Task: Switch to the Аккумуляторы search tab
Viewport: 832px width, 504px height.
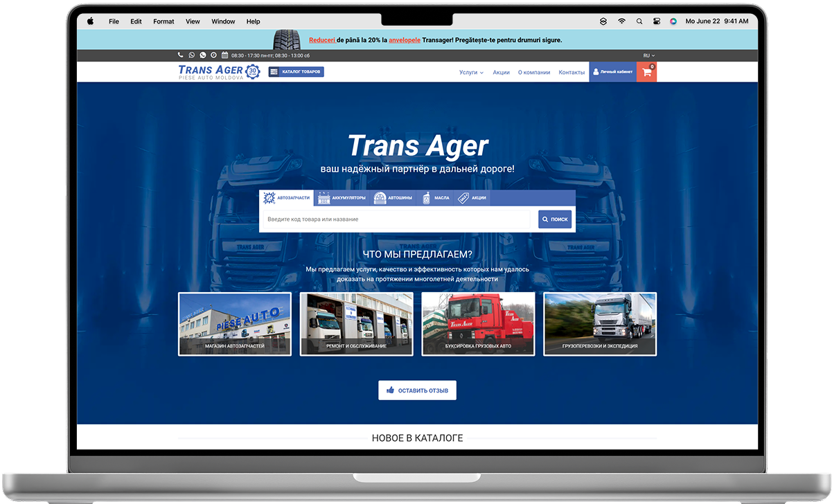Action: pyautogui.click(x=342, y=198)
